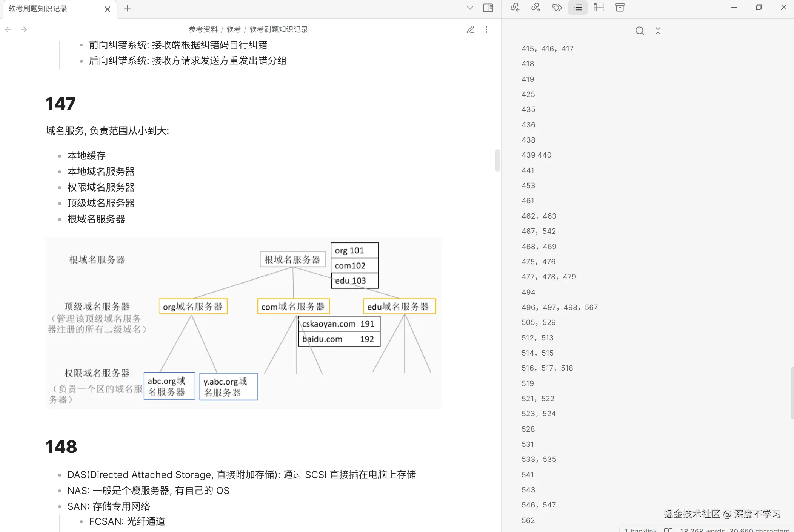Open the backlinks pane icon

(x=515, y=8)
